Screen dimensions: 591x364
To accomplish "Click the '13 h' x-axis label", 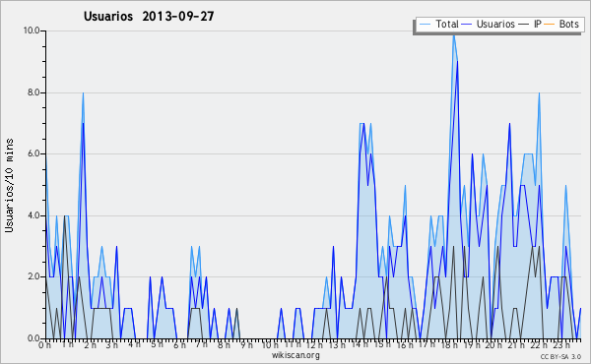I will click(x=337, y=344).
